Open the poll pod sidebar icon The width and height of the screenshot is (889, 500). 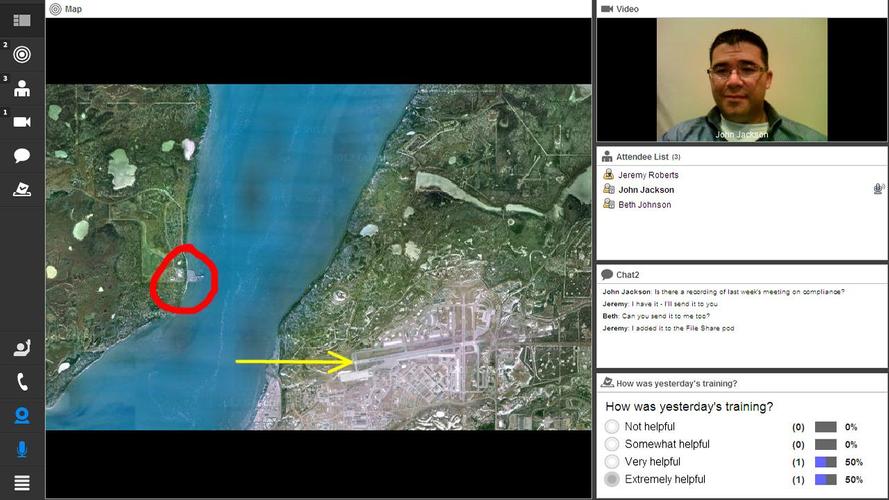(21, 189)
